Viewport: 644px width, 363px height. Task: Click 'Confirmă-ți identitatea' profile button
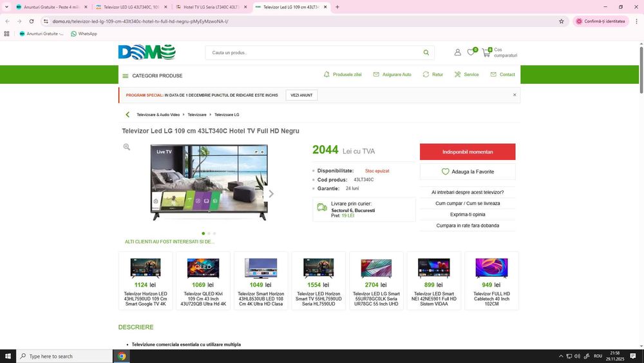click(x=601, y=21)
